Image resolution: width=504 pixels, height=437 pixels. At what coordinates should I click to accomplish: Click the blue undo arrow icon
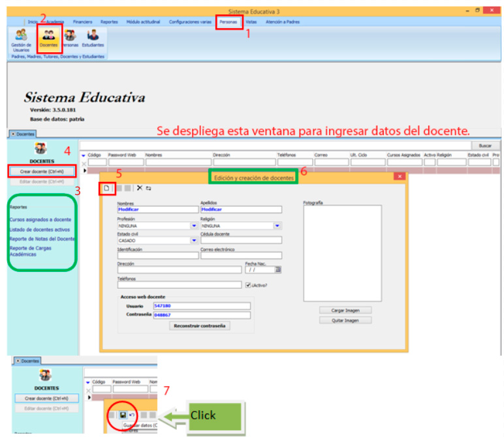[x=131, y=415]
